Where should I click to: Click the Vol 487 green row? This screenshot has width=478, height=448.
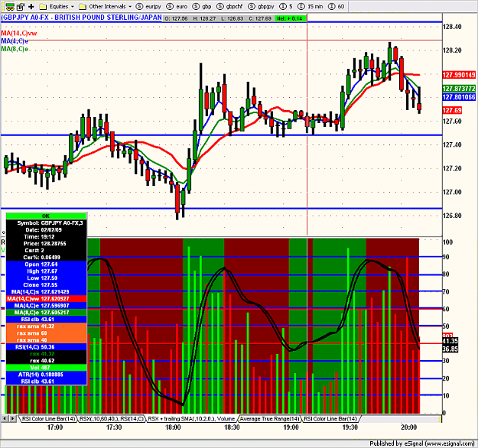(x=47, y=368)
